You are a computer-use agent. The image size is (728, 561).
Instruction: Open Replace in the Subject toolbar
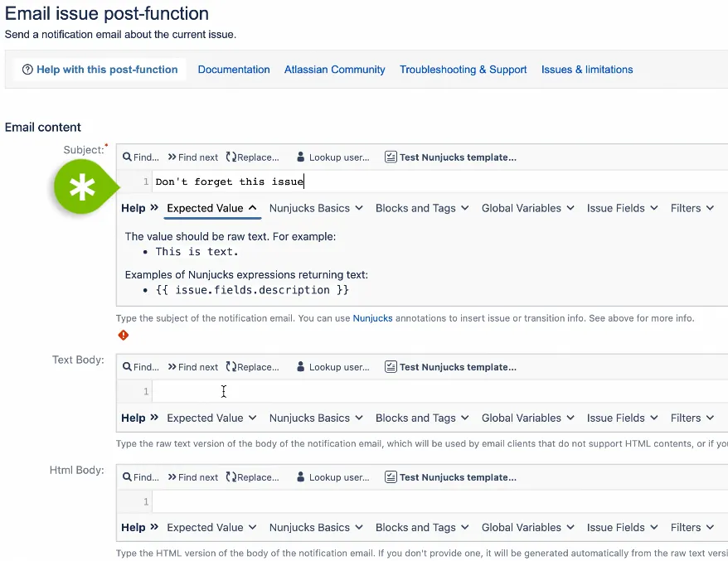(253, 157)
